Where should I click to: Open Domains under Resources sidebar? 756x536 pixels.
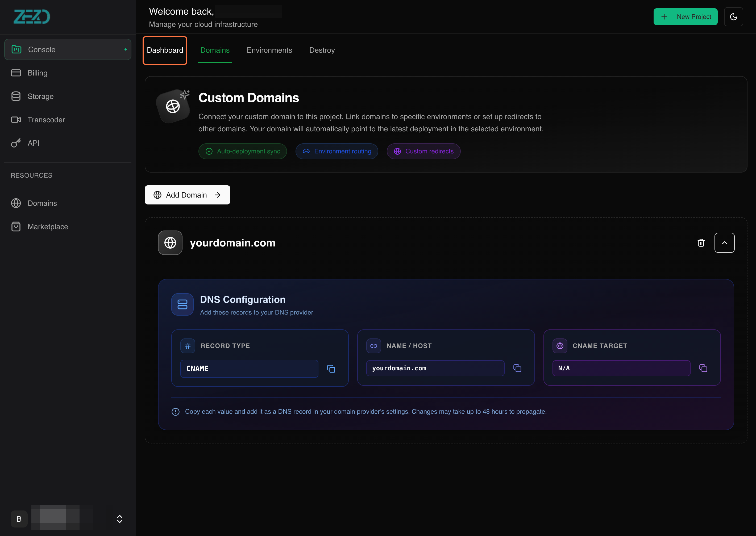coord(42,203)
